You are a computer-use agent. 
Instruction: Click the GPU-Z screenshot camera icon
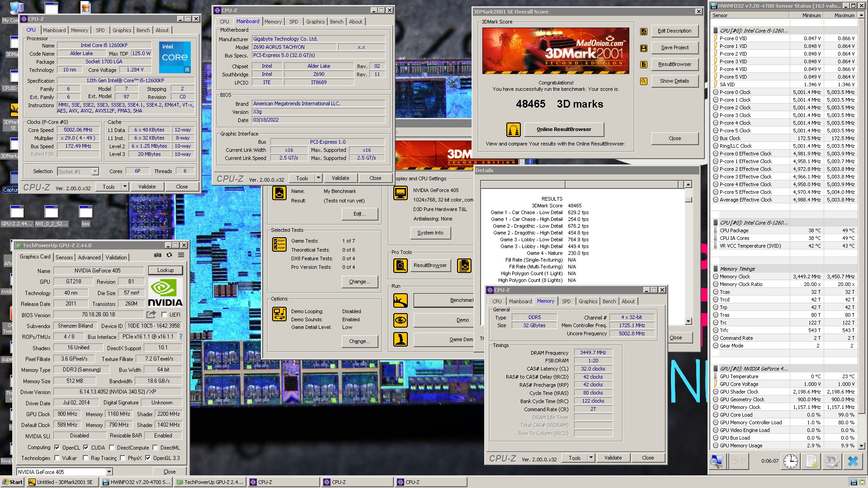[x=157, y=255]
